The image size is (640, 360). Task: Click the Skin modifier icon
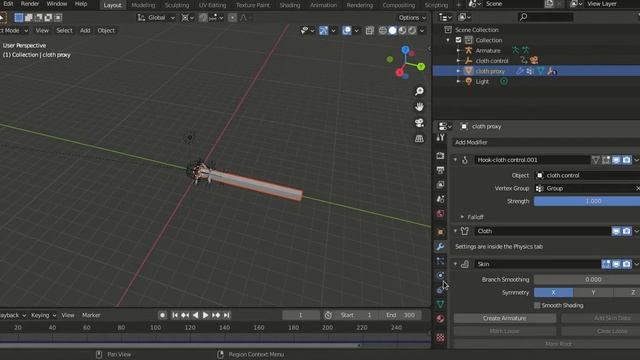[x=465, y=264]
